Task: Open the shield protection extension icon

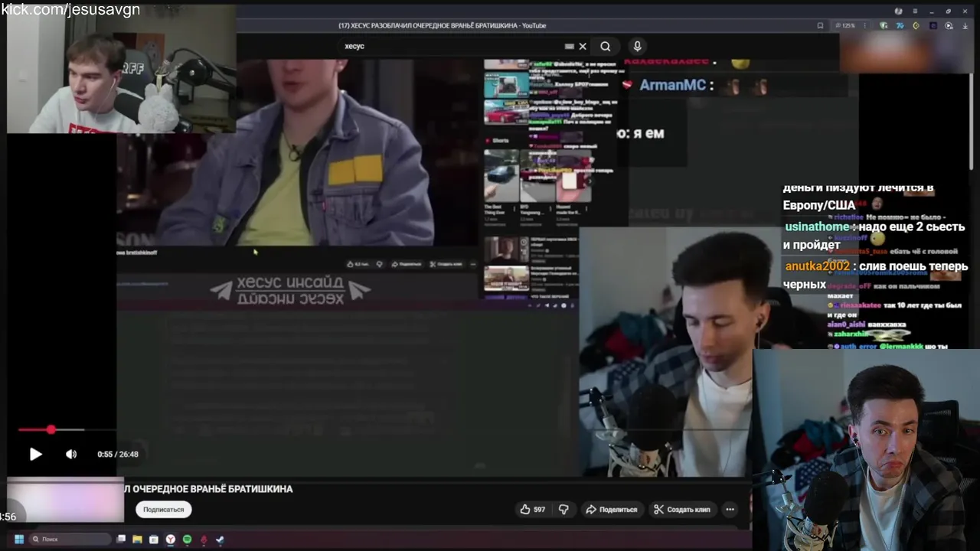Action: 884,25
